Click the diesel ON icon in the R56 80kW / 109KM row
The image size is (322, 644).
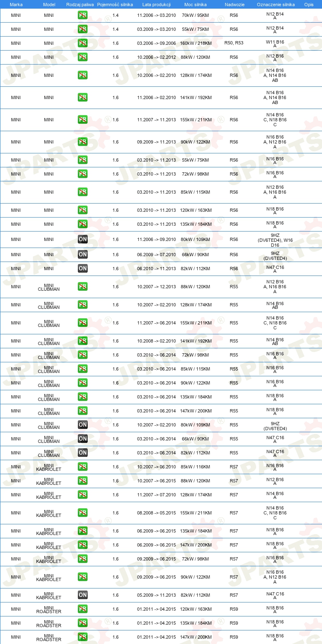82,239
